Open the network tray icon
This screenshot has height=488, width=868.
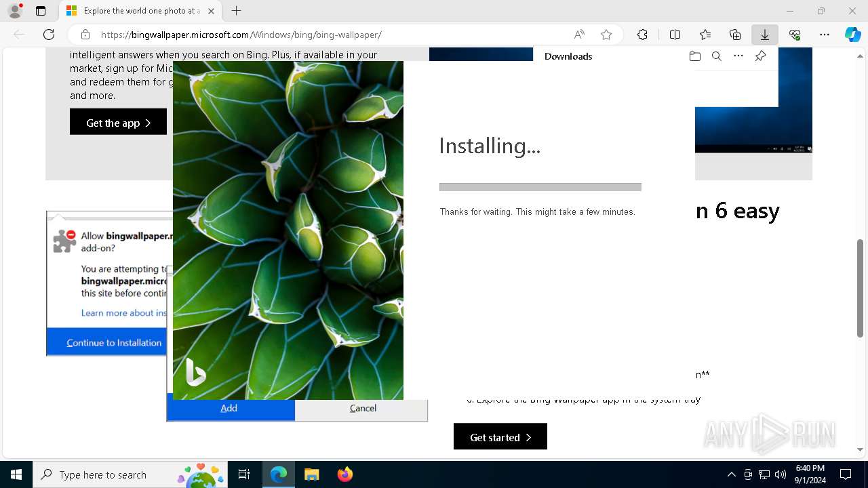point(764,474)
